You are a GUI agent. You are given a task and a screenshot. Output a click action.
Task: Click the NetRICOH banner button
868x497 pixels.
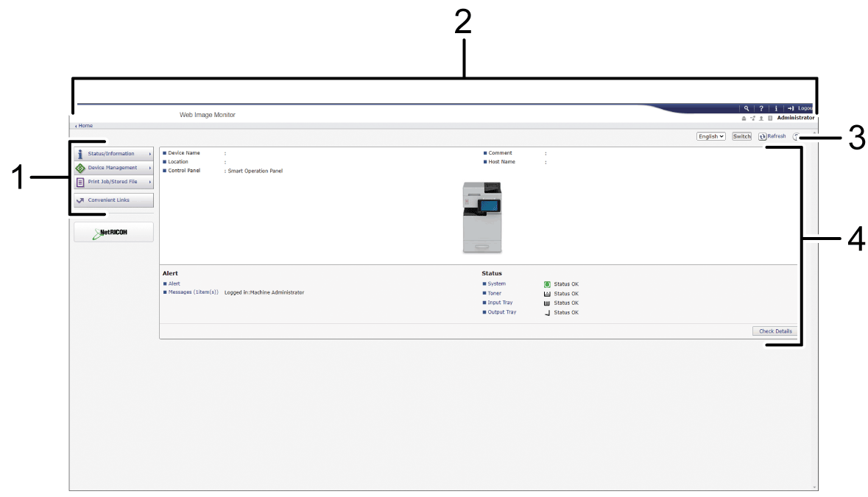click(113, 232)
